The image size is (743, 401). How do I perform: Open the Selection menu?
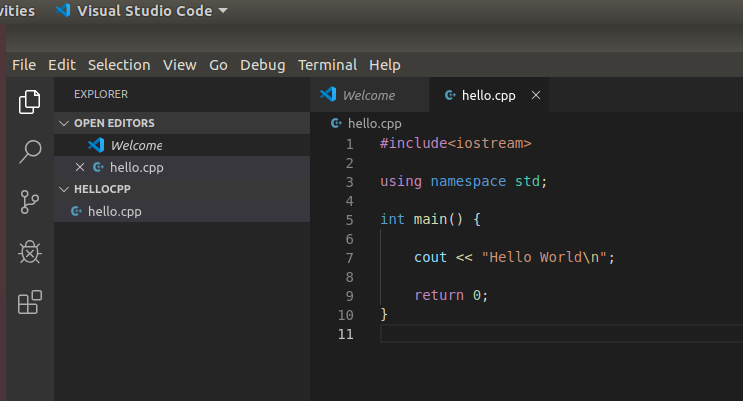119,65
